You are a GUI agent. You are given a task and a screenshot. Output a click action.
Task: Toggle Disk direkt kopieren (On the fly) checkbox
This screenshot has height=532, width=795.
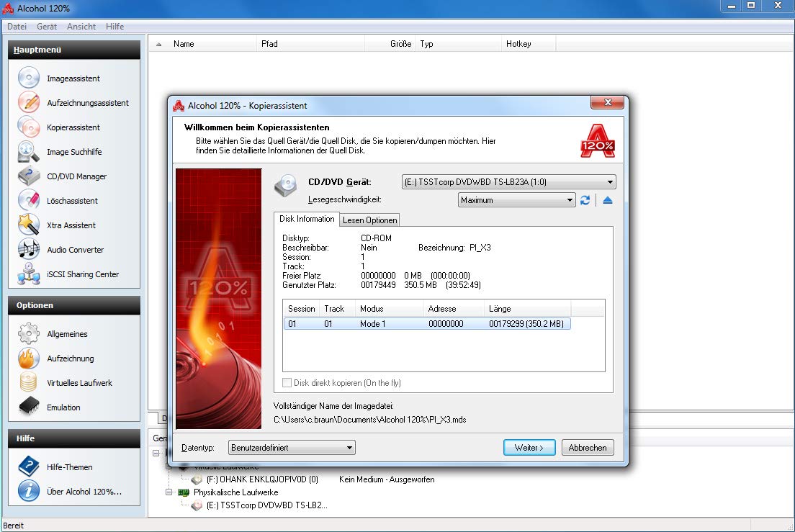click(287, 382)
